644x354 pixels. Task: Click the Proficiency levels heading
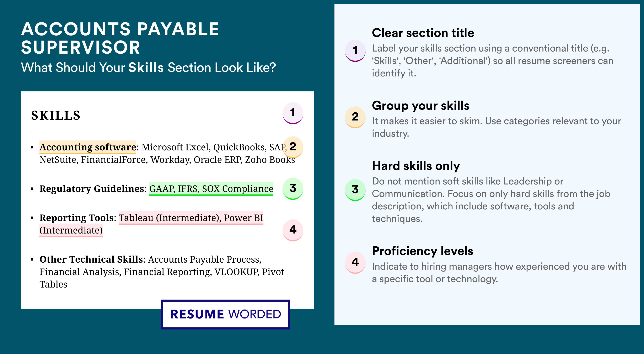(423, 251)
